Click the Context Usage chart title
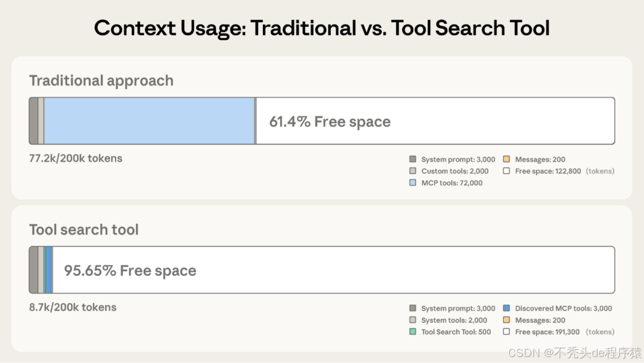Viewport: 644px width, 363px height. (322, 28)
